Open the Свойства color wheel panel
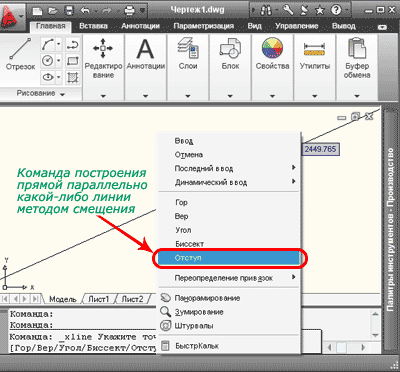Image resolution: width=400 pixels, height=372 pixels. click(x=272, y=48)
